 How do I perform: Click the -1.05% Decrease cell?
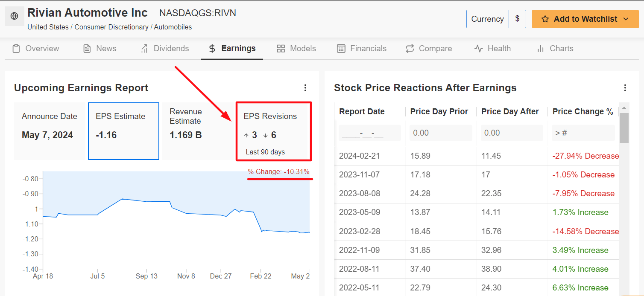click(x=583, y=175)
